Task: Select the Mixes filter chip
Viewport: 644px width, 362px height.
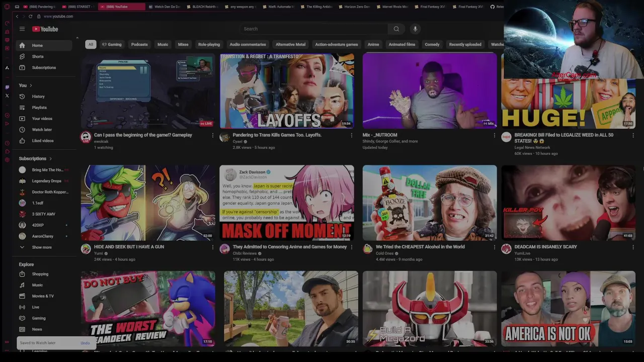Action: [183, 45]
